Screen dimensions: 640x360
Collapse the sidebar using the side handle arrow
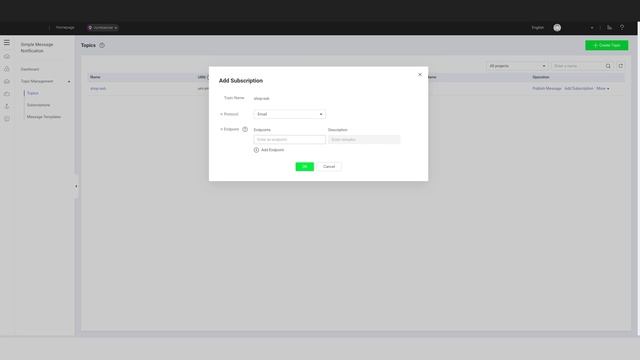coord(76,187)
